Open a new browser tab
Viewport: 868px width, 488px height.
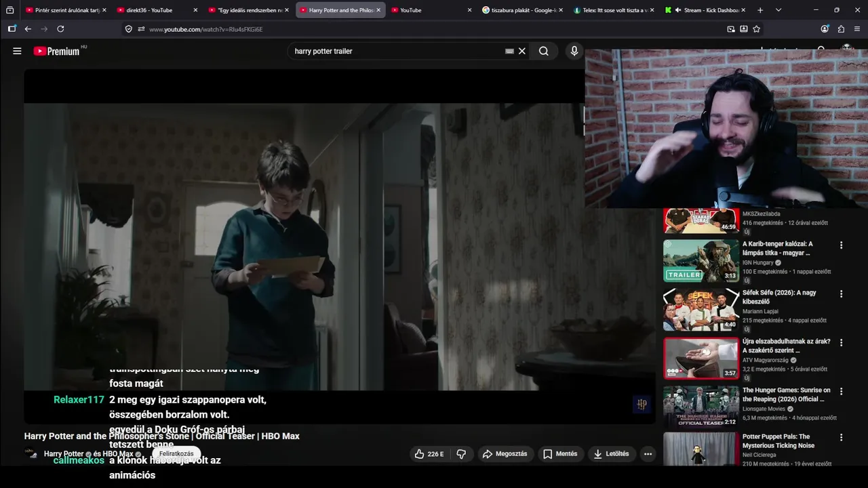click(760, 10)
